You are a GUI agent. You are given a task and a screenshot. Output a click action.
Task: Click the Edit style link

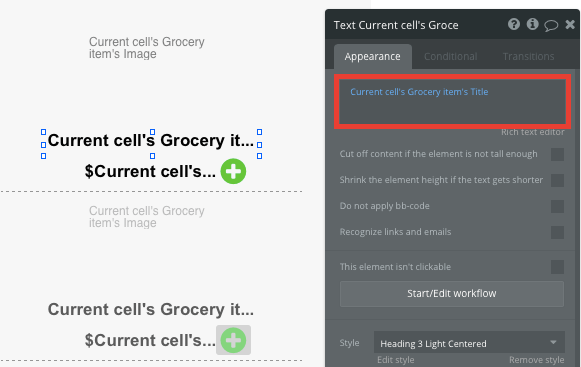395,360
